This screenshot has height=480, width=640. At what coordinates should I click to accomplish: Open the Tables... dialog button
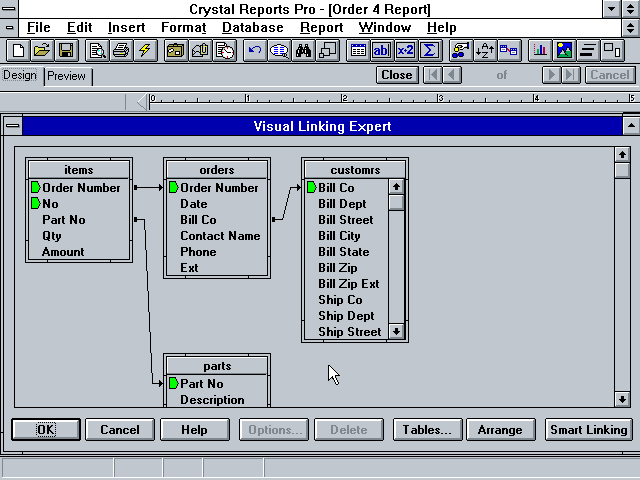(427, 429)
